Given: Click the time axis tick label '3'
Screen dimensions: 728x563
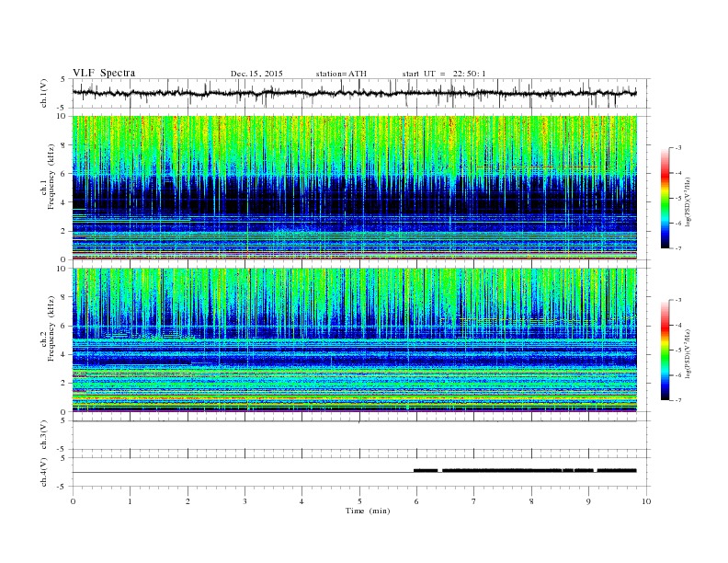Looking at the screenshot, I should 245,501.
